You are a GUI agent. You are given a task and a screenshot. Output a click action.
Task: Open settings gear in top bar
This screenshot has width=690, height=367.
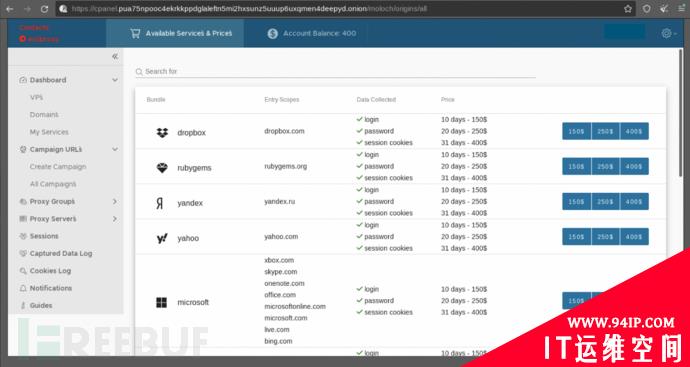click(666, 33)
